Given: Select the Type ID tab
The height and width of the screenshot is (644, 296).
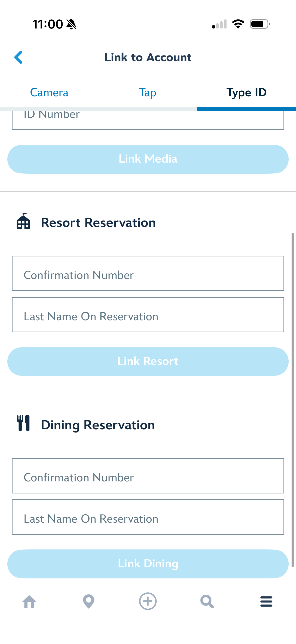Looking at the screenshot, I should tap(246, 93).
